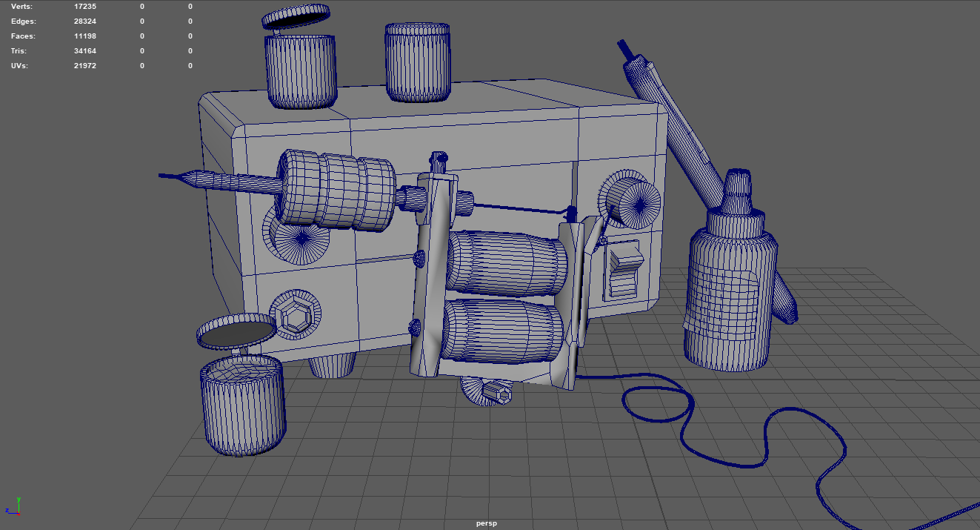Image resolution: width=980 pixels, height=530 pixels.
Task: Click the edge count value 28324
Action: click(85, 21)
